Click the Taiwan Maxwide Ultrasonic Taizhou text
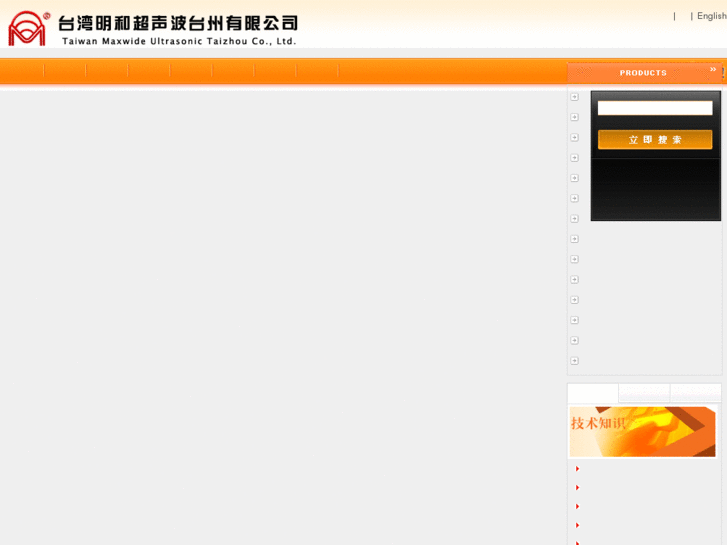This screenshot has width=727, height=545. pyautogui.click(x=179, y=41)
